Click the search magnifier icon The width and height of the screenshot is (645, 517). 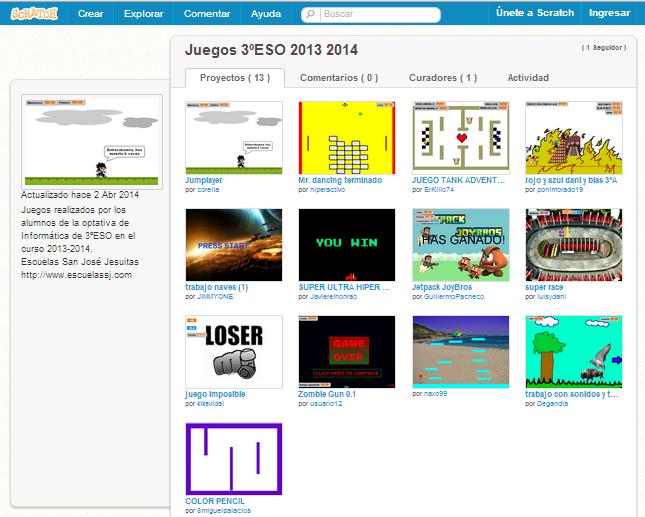point(311,14)
